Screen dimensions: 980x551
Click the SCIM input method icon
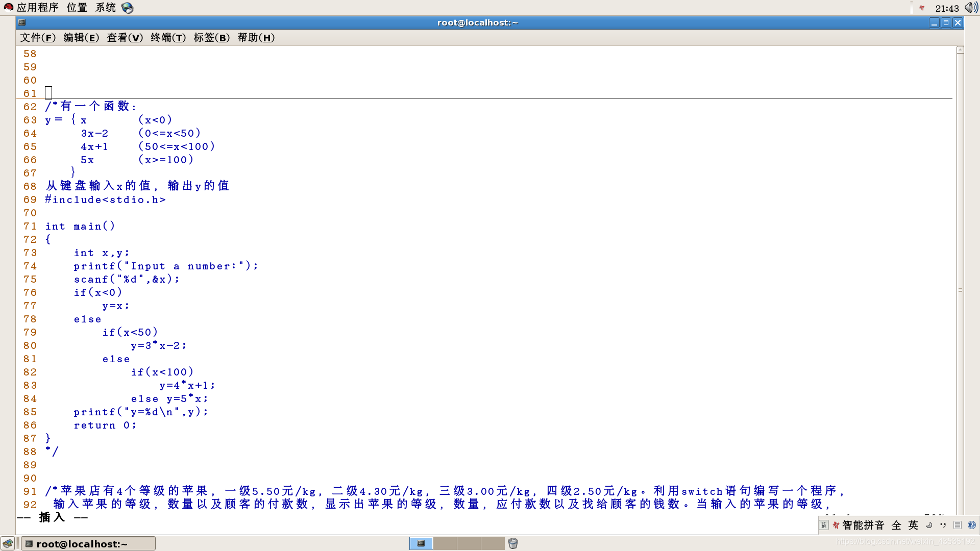coord(823,525)
